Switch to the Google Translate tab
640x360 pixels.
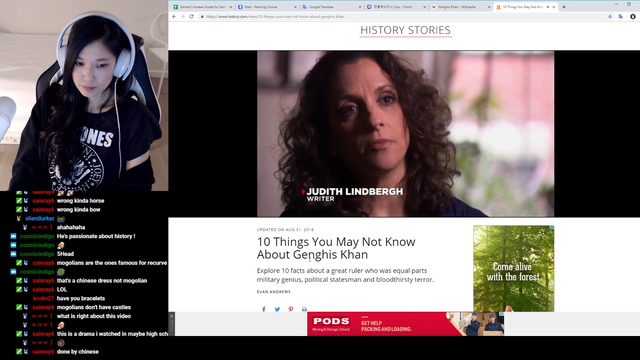click(x=329, y=7)
